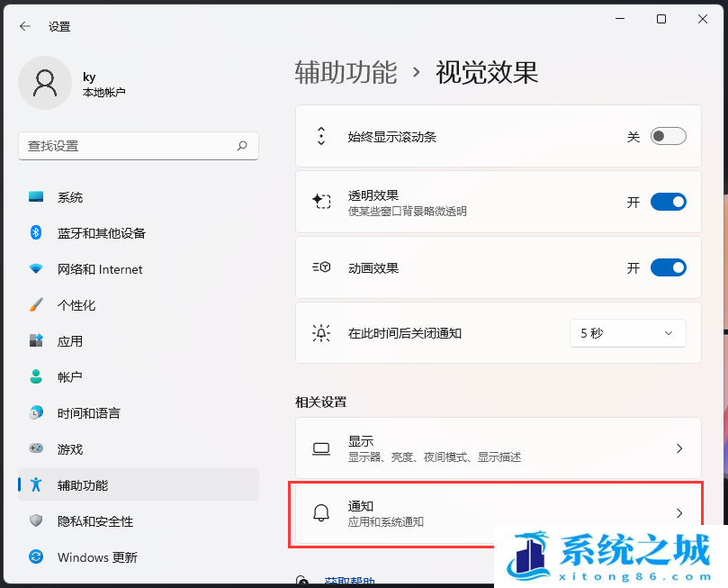Screen dimensions: 728x588
Task: Click the ky user avatar icon
Action: coord(45,83)
